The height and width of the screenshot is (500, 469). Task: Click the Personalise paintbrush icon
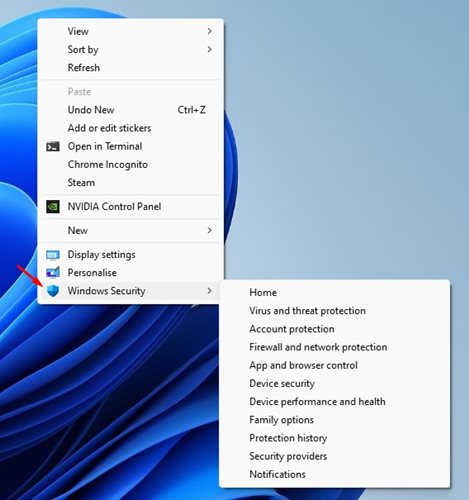point(53,272)
